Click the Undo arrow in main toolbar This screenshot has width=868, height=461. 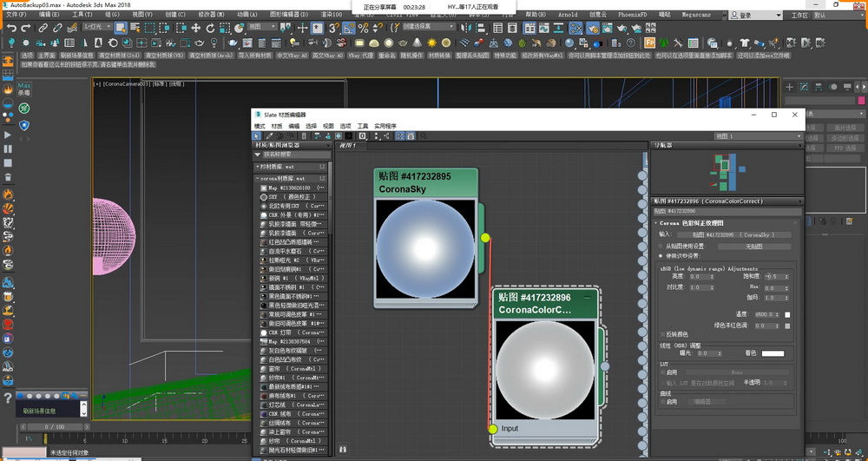pos(11,28)
